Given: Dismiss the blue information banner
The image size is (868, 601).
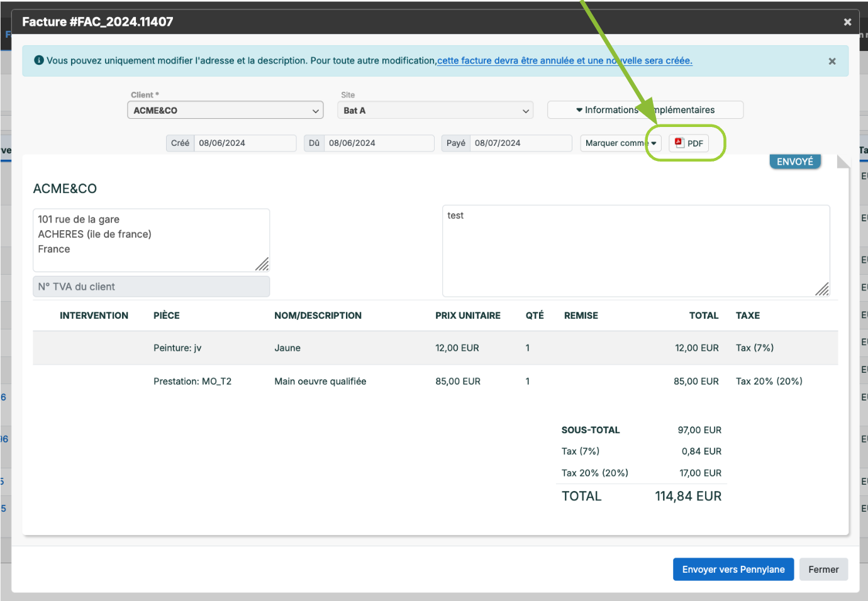Looking at the screenshot, I should [x=832, y=61].
